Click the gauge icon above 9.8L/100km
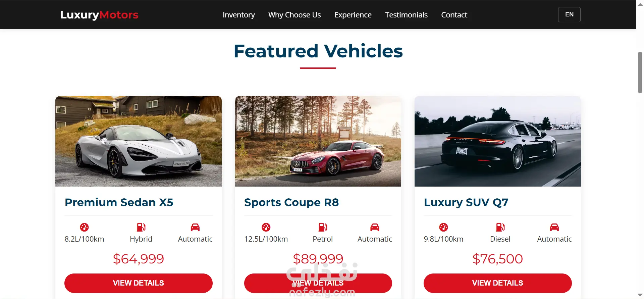 pyautogui.click(x=443, y=227)
